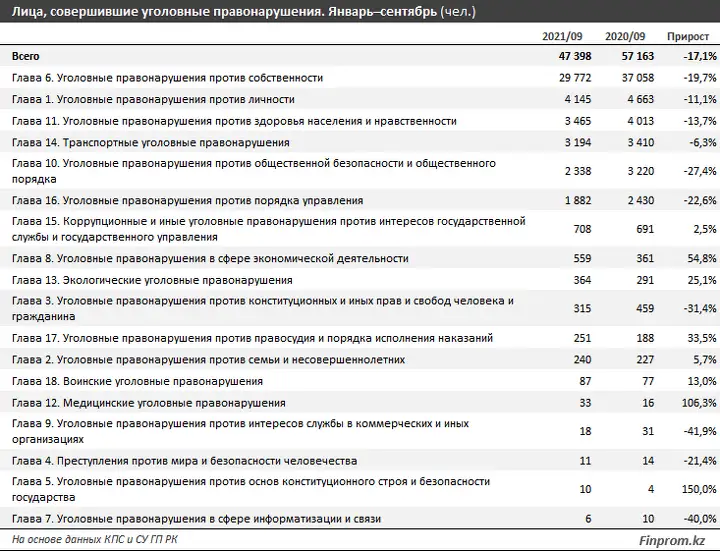The height and width of the screenshot is (551, 720).
Task: Select Глава 14 transport offenses label
Action: pos(151,143)
